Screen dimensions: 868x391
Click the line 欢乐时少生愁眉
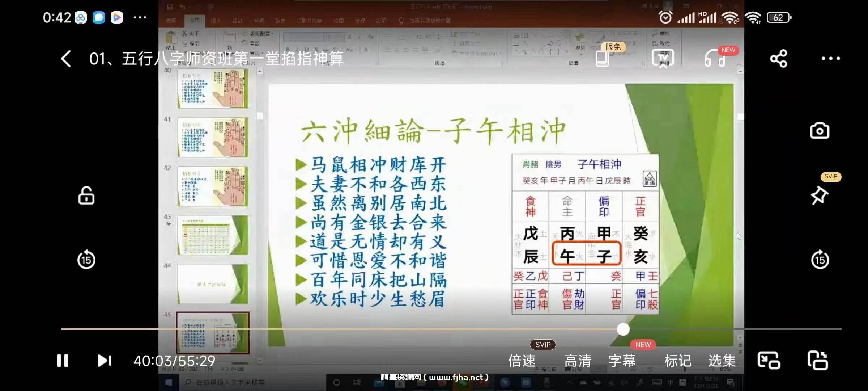(378, 299)
